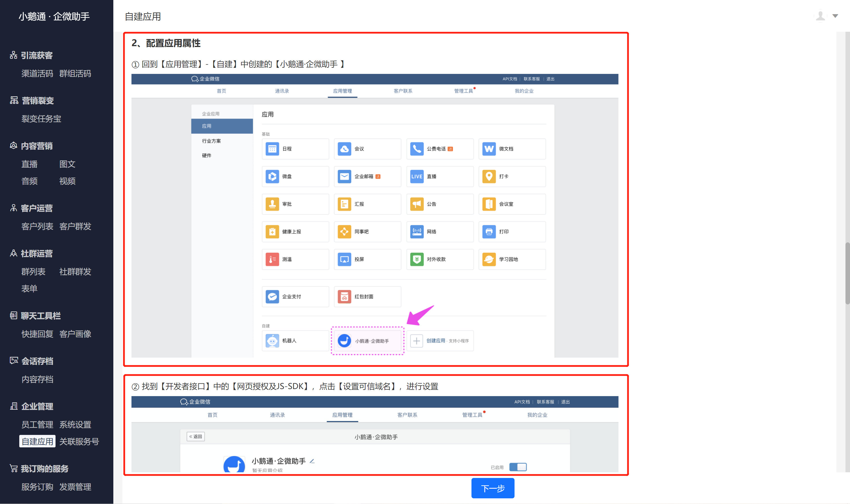Screen dimensions: 850x504
Task: Click the 微文档 W icon in tutorial image
Action: 489,149
